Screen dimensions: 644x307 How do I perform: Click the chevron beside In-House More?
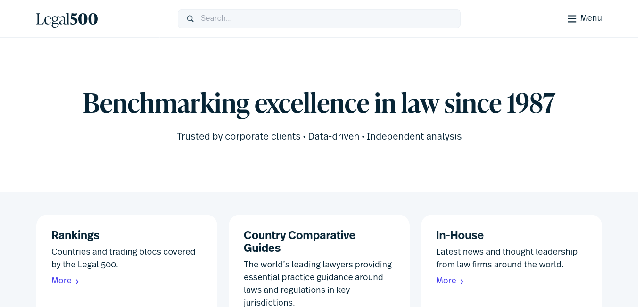click(462, 282)
